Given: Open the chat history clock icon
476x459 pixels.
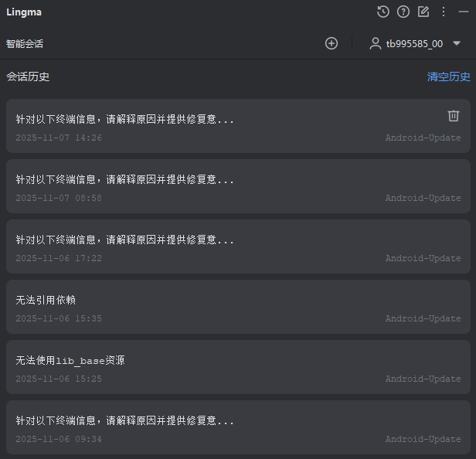Looking at the screenshot, I should (382, 12).
